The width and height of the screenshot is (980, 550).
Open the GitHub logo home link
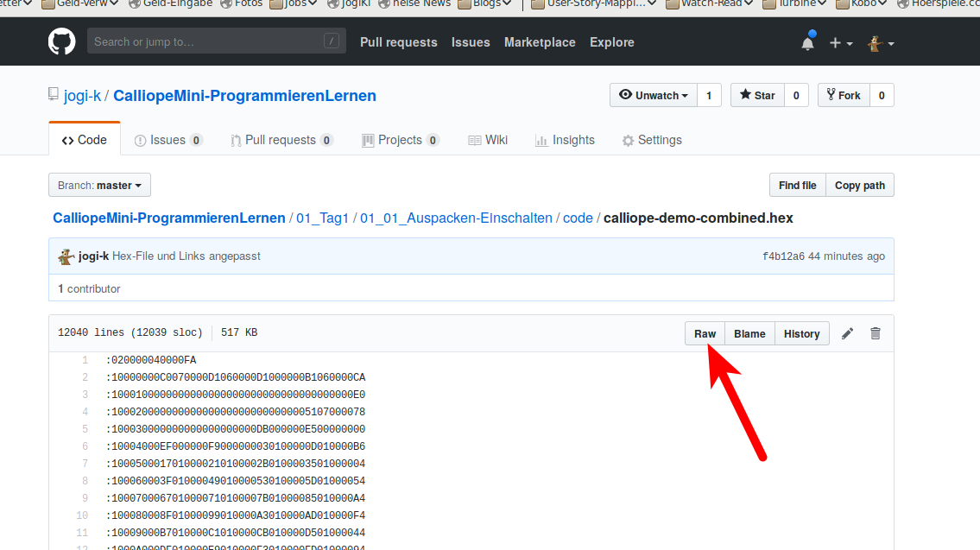62,41
